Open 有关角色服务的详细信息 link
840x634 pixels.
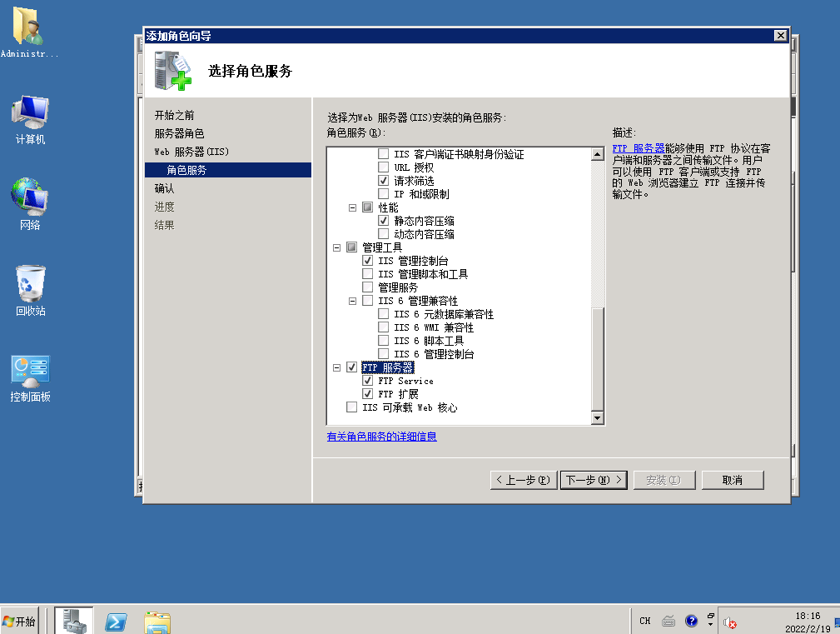[381, 437]
